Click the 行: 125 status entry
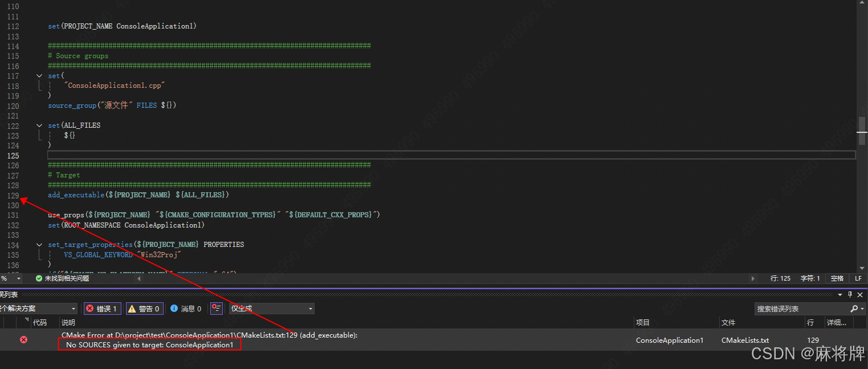The width and height of the screenshot is (868, 369). [780, 278]
